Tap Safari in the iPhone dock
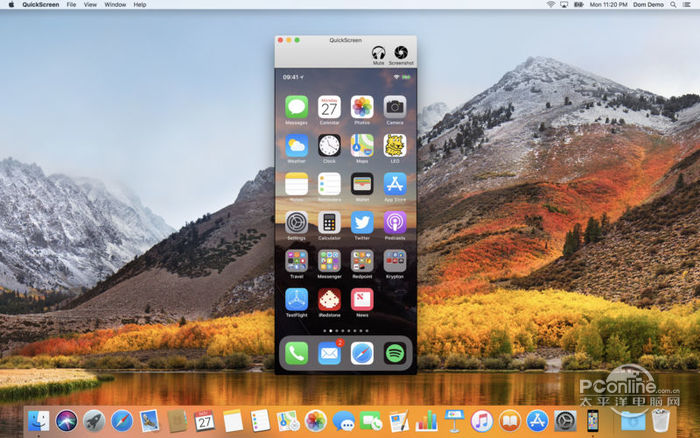Image resolution: width=700 pixels, height=438 pixels. click(x=362, y=354)
